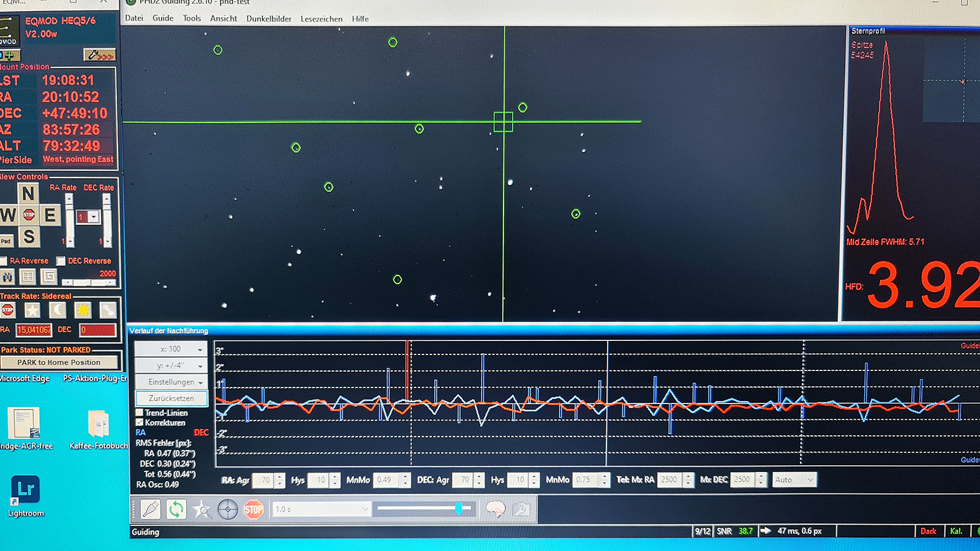Open advanced settings brain icon

(x=496, y=509)
